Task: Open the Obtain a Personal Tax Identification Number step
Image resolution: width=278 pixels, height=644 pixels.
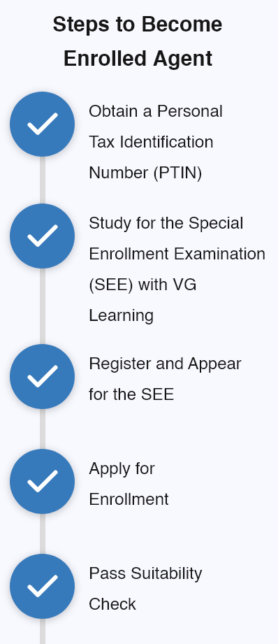Action: [x=156, y=142]
